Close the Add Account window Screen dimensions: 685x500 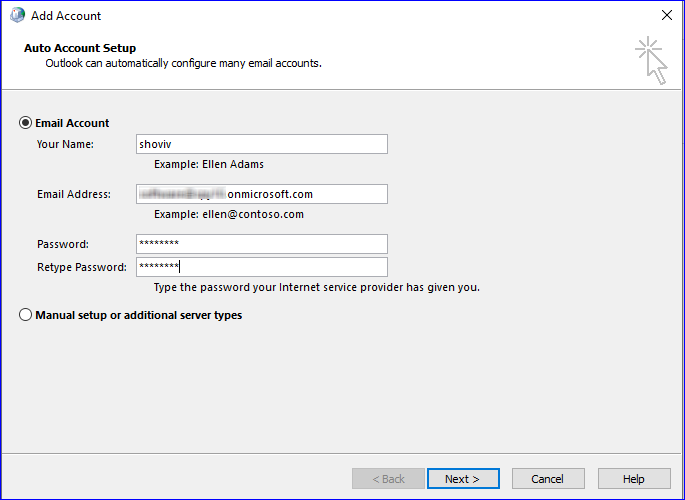[667, 15]
